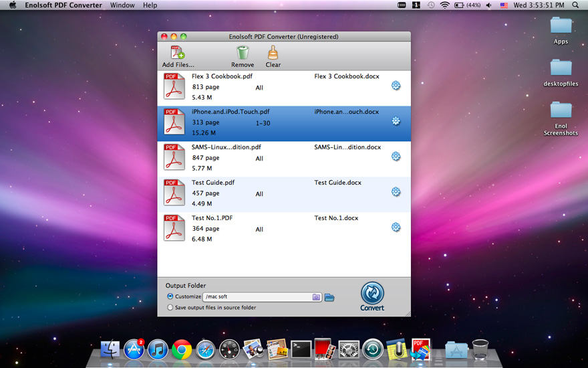Click the All page range for Test Guide.pdf

pos(259,194)
